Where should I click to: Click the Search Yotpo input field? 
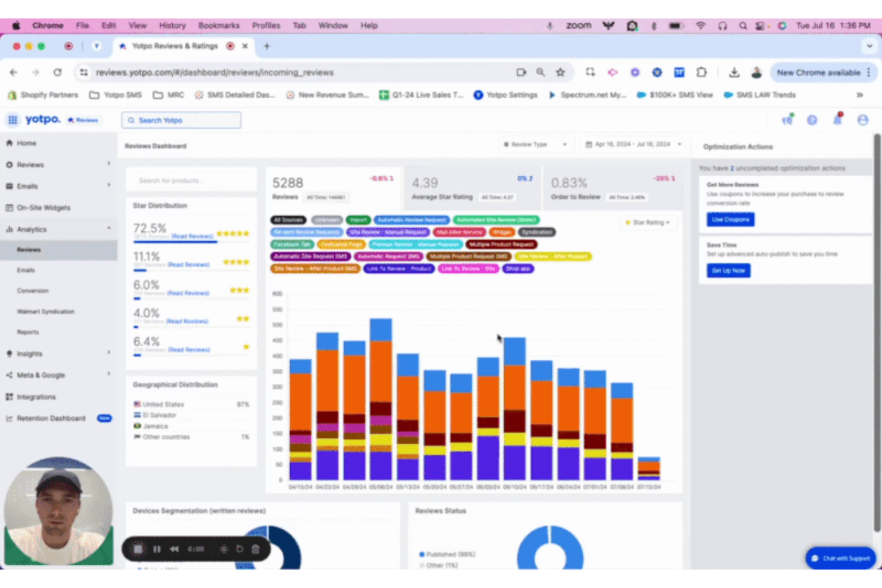[x=181, y=120]
